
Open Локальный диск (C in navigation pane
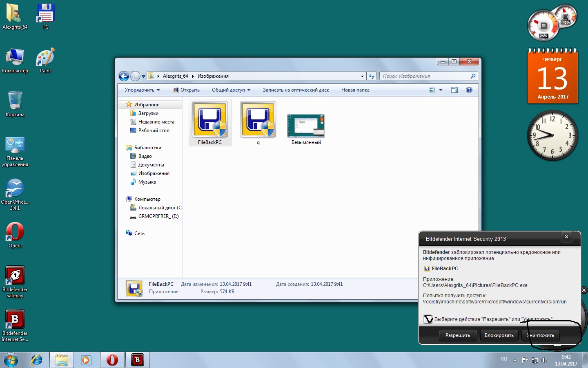pyautogui.click(x=156, y=208)
